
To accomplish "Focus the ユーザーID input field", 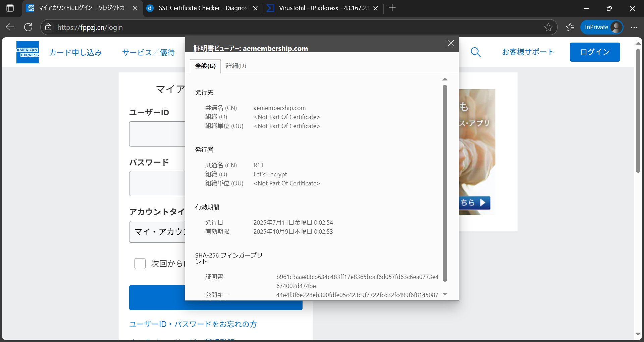I will (157, 134).
